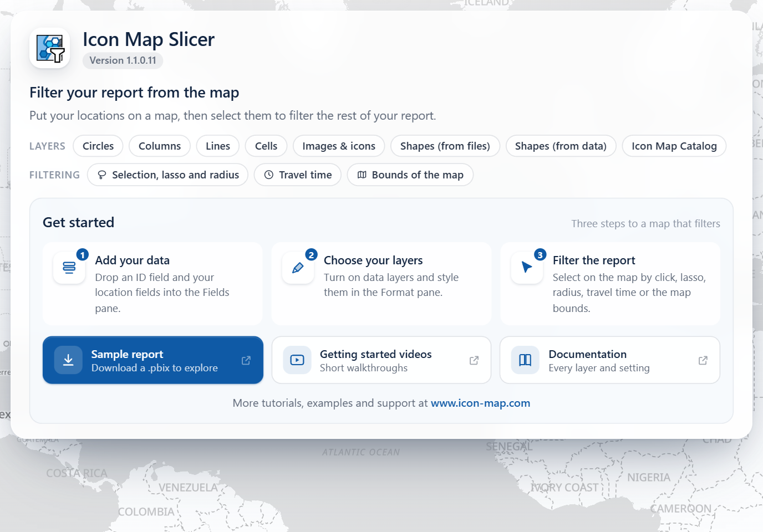Click the Icon Map Slicer logo icon

point(50,48)
